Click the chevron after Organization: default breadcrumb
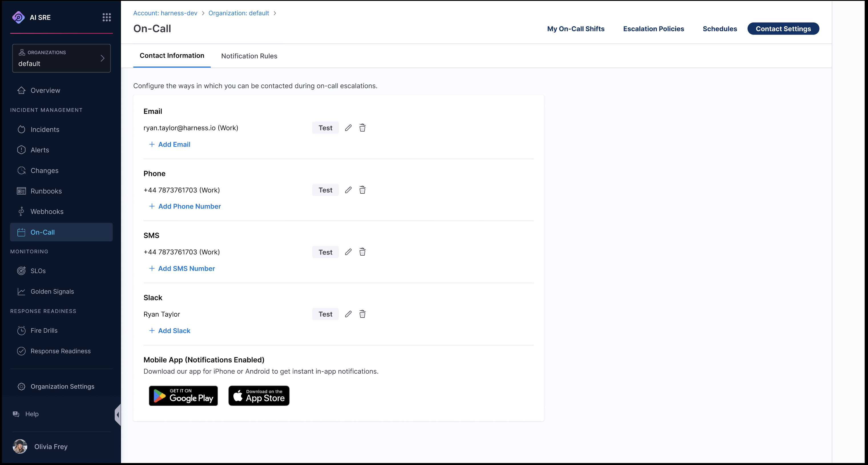The height and width of the screenshot is (465, 868). (x=275, y=13)
